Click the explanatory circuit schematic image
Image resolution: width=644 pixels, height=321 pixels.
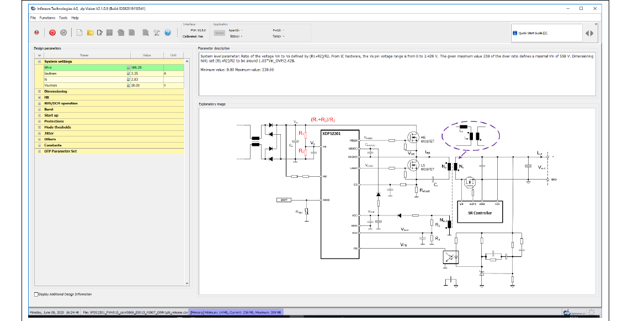397,201
